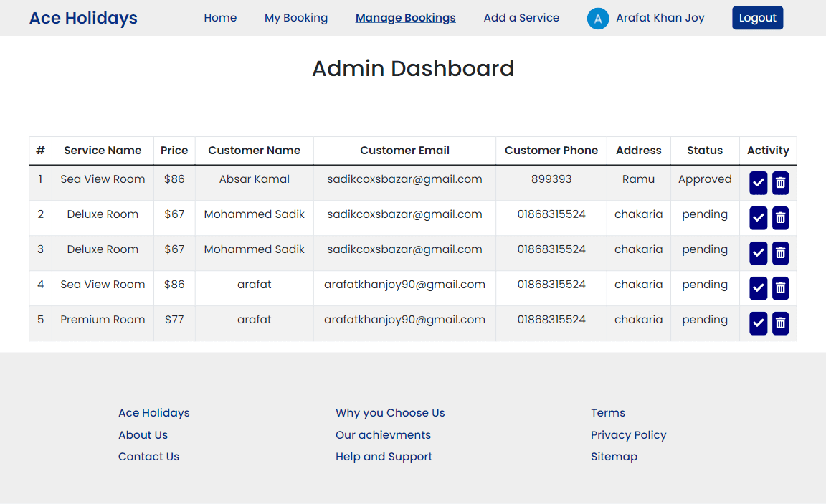826x504 pixels.
Task: Approve booking number 2 with checkmark icon
Action: pos(758,218)
